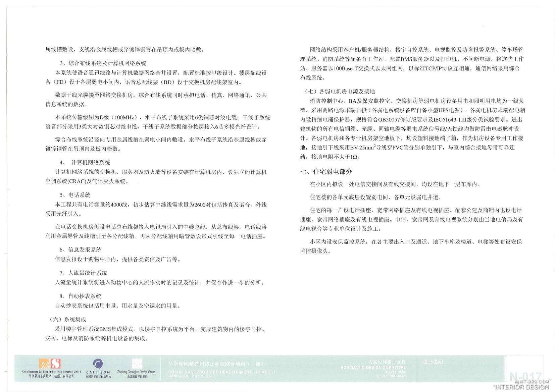Click the line starting '小区内设安保监控系统'
This screenshot has height=392, width=555.
coord(416,242)
